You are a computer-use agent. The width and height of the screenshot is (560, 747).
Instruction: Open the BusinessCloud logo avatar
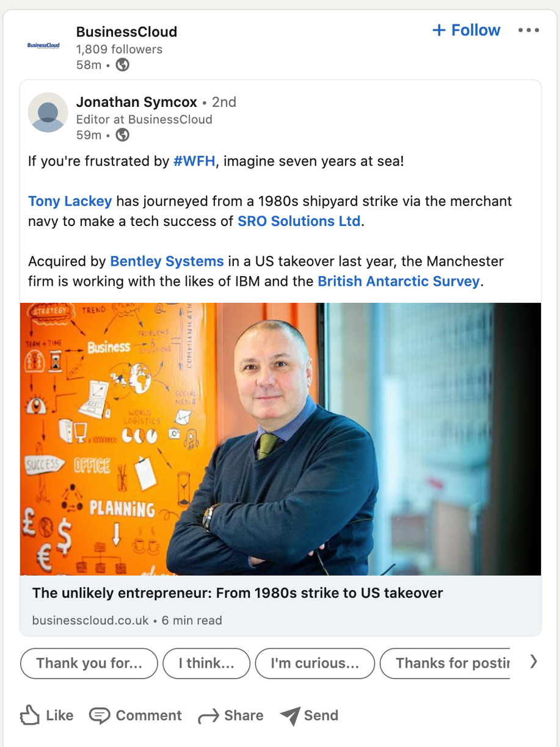click(43, 46)
